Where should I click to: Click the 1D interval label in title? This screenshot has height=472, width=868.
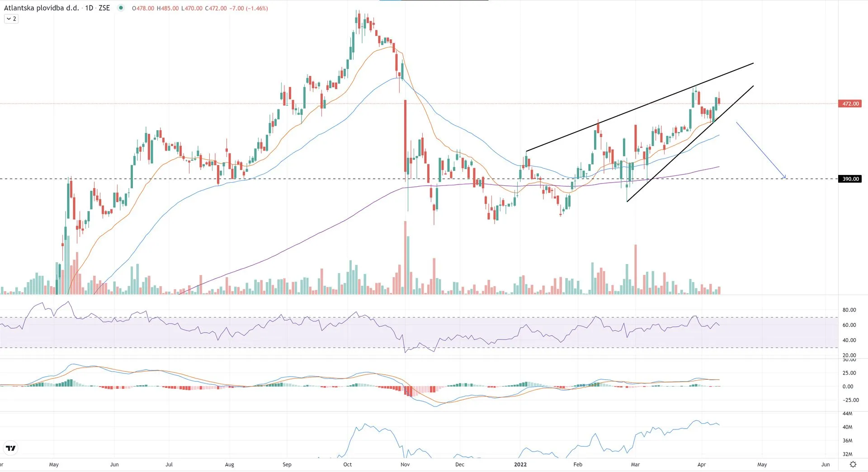pyautogui.click(x=89, y=8)
